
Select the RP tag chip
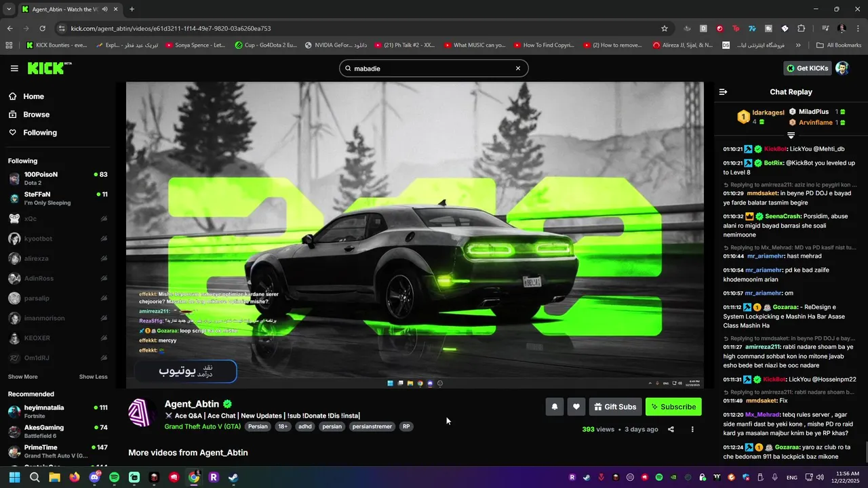[x=406, y=426]
